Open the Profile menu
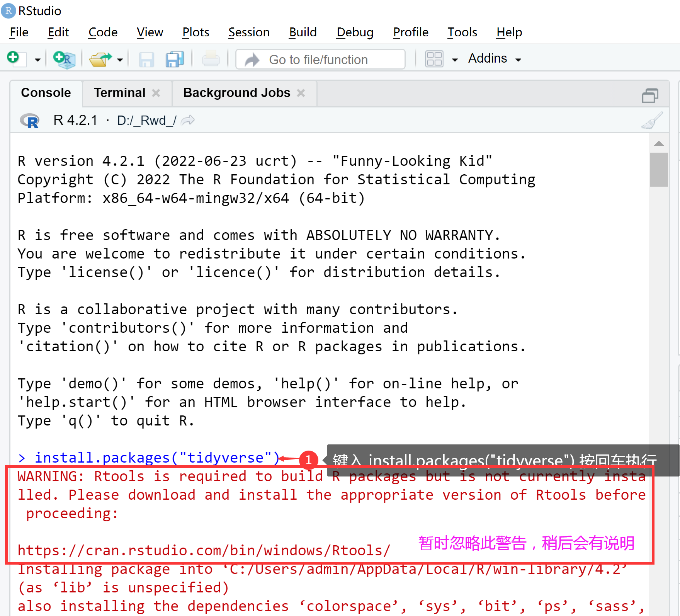The image size is (680, 616). click(411, 32)
